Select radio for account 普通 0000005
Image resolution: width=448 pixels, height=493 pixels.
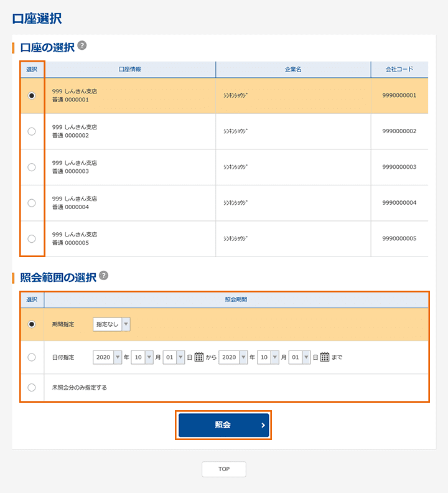coord(32,238)
